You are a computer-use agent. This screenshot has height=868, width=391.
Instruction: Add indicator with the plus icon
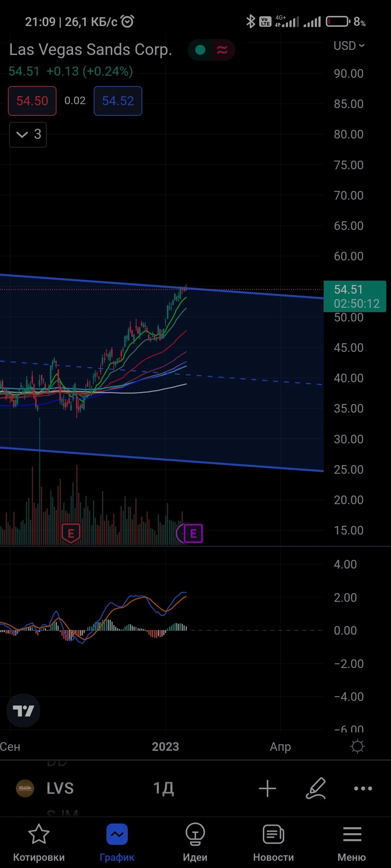268,788
